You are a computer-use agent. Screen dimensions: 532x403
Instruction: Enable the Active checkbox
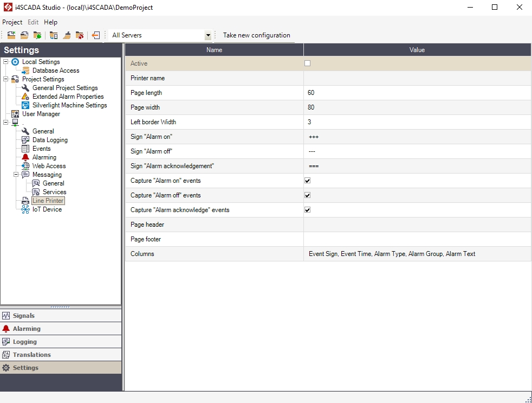[x=308, y=63]
